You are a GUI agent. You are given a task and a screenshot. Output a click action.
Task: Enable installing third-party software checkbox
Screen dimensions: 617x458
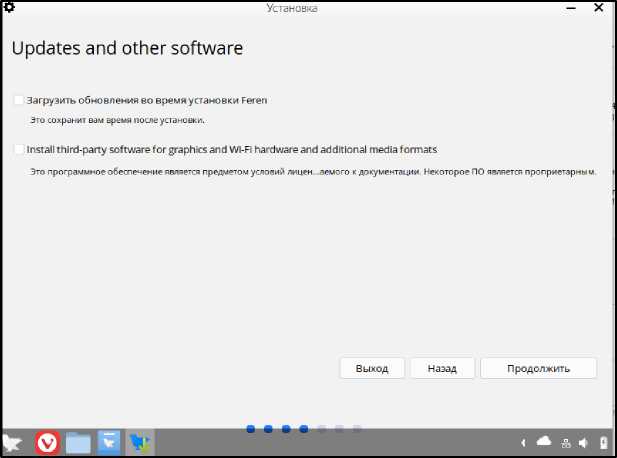[x=18, y=150]
